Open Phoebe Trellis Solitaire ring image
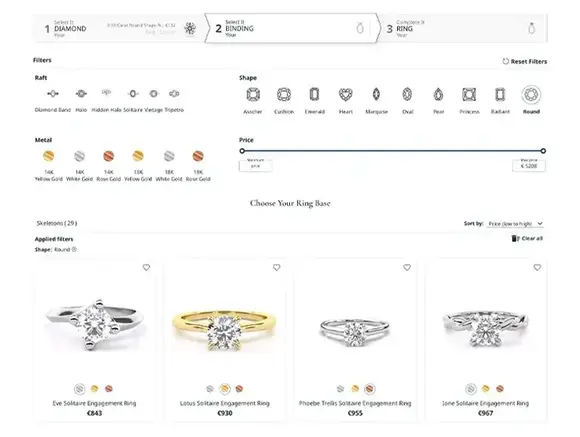Screen dimensions: 580x437 click(x=354, y=332)
